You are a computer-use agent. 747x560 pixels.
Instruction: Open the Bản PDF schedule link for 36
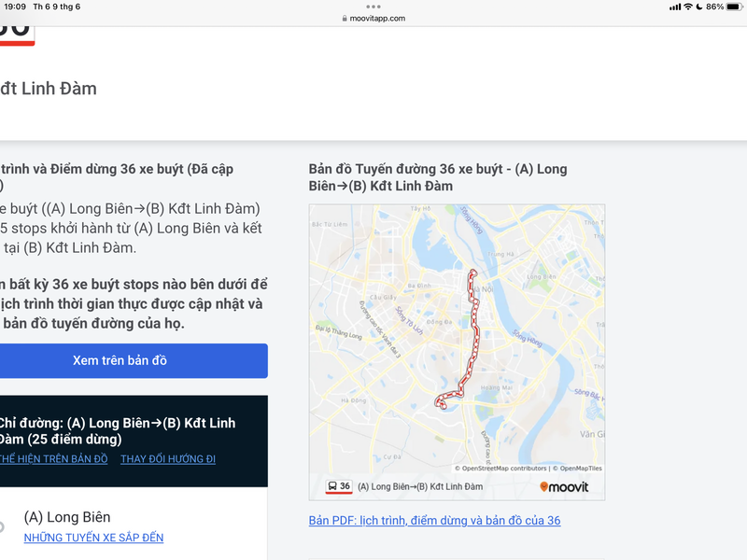pos(434,520)
